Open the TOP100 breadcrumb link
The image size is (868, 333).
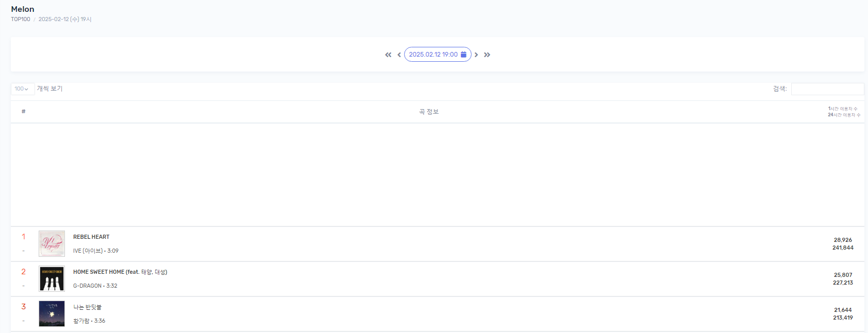click(x=21, y=20)
